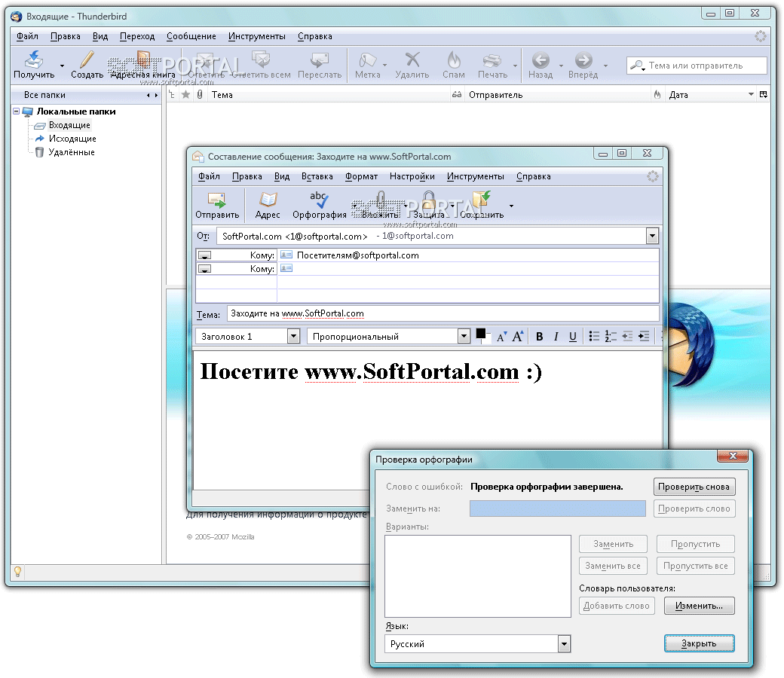
Task: Click the Метка (Tag) toolbar icon
Action: point(368,60)
